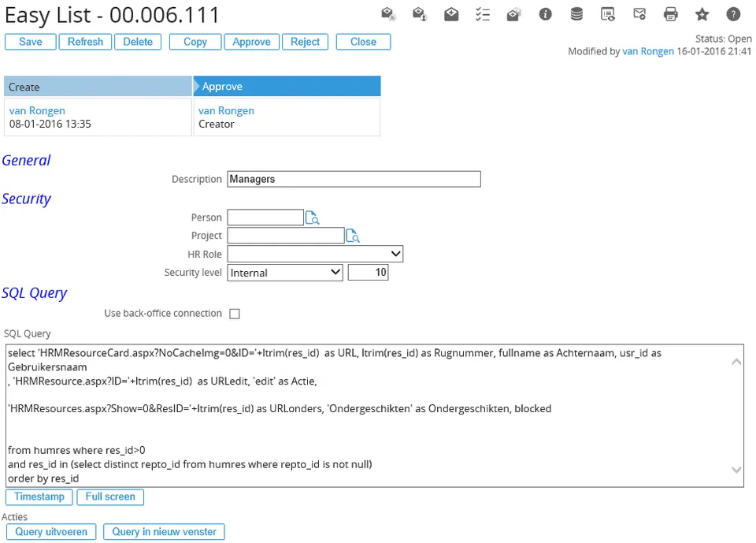
Task: Click the SQL text area scroll down arrow
Action: point(736,470)
